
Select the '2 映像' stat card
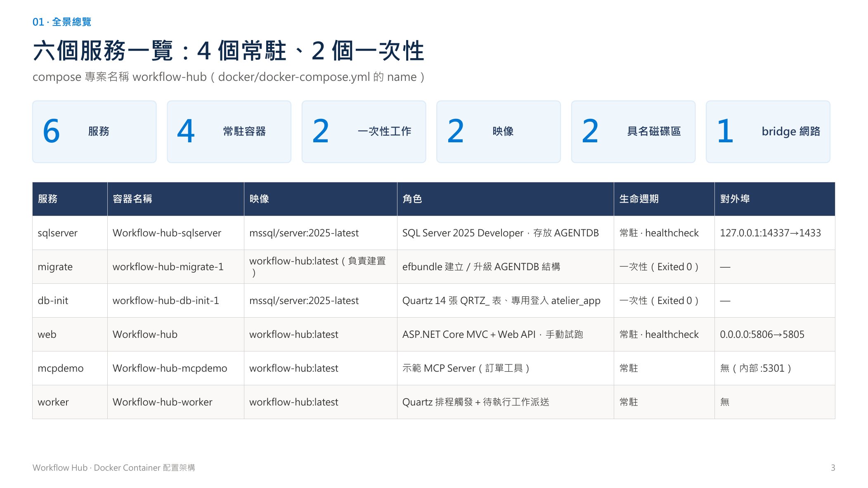(499, 132)
